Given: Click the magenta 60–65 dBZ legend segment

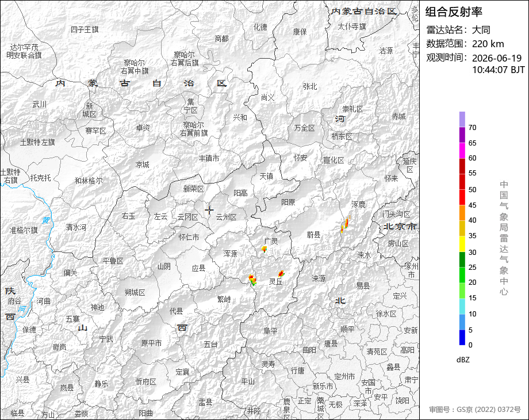Looking at the screenshot, I should 462,150.
